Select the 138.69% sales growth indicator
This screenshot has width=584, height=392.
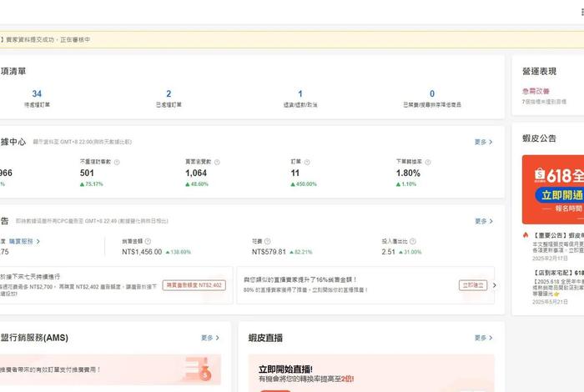(178, 252)
